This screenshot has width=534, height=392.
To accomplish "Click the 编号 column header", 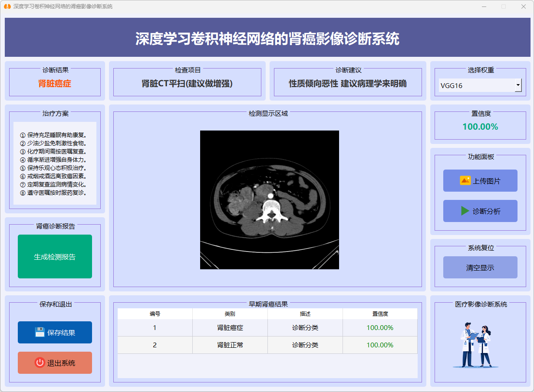I will pyautogui.click(x=155, y=314).
